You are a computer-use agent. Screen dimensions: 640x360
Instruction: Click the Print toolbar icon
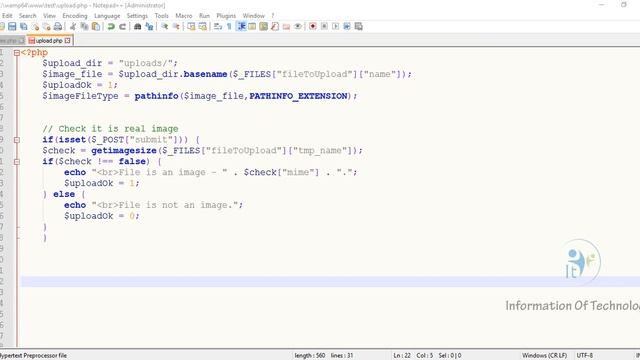click(58, 27)
